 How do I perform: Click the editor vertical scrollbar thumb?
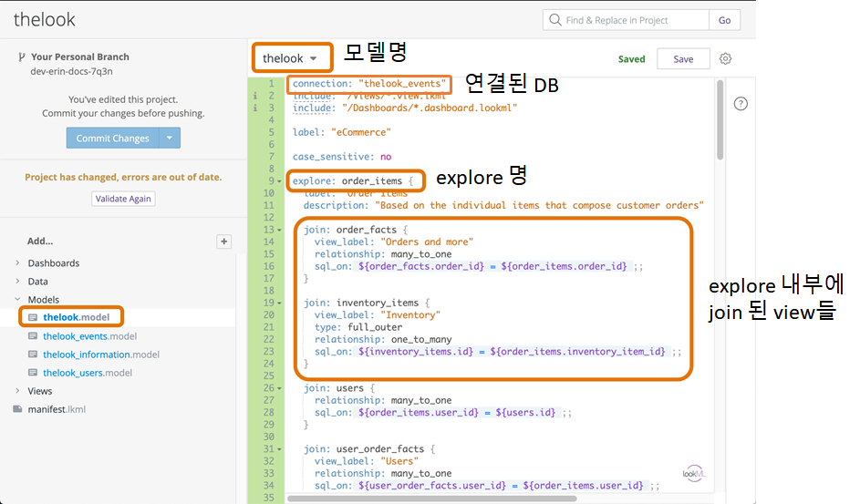point(720,120)
